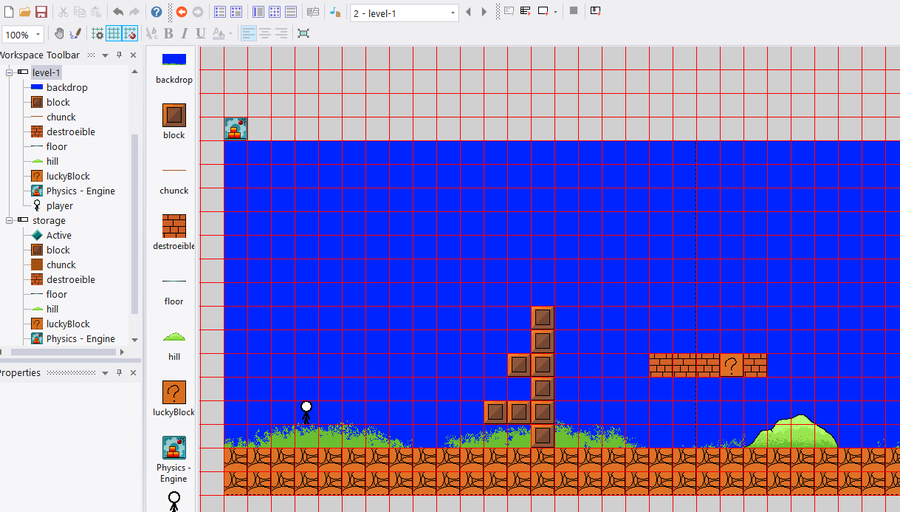Select the hand pan tool

pyautogui.click(x=59, y=34)
